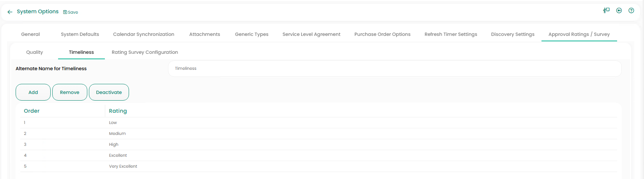
Task: Select the Medium rating row
Action: pyautogui.click(x=117, y=134)
